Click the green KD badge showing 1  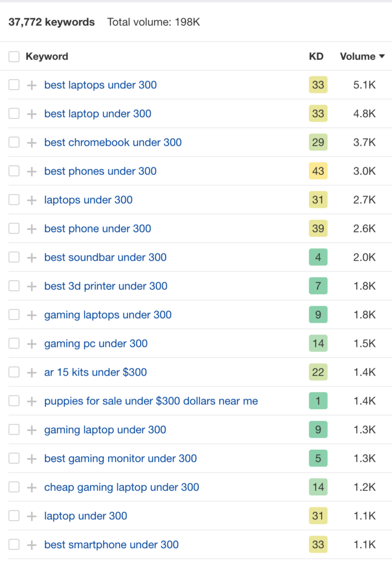click(318, 401)
